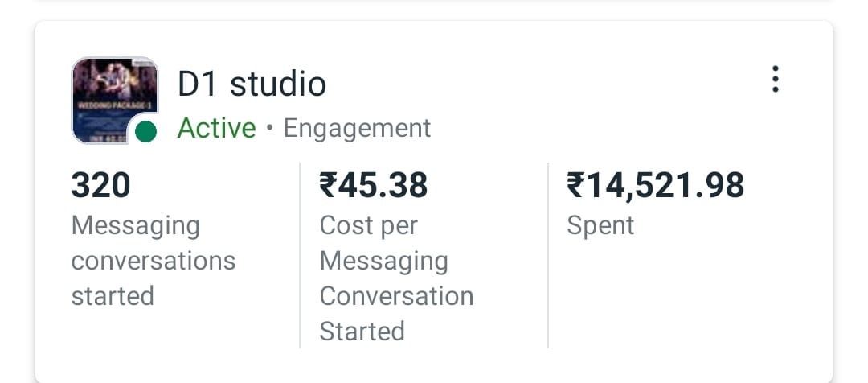Tap "Messaging conversations started" metric label
This screenshot has height=383, width=868.
pyautogui.click(x=153, y=261)
